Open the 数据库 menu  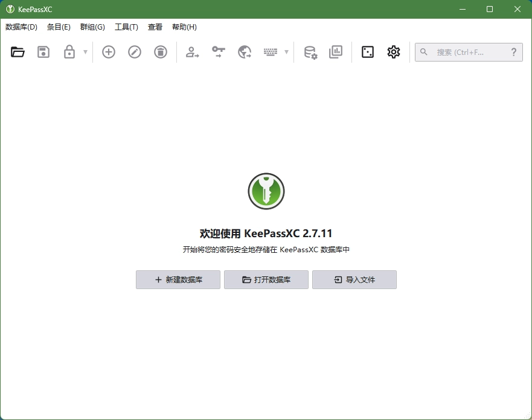(x=21, y=27)
